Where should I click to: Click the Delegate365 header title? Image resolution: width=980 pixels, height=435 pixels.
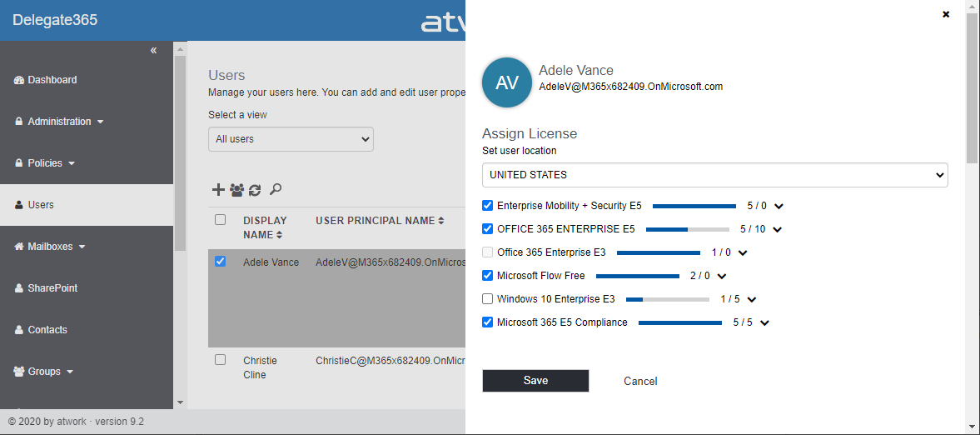(55, 20)
